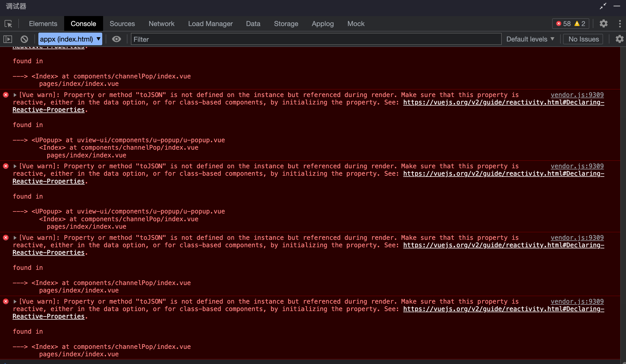The height and width of the screenshot is (364, 626).
Task: Switch to the Sources tab
Action: click(x=122, y=24)
